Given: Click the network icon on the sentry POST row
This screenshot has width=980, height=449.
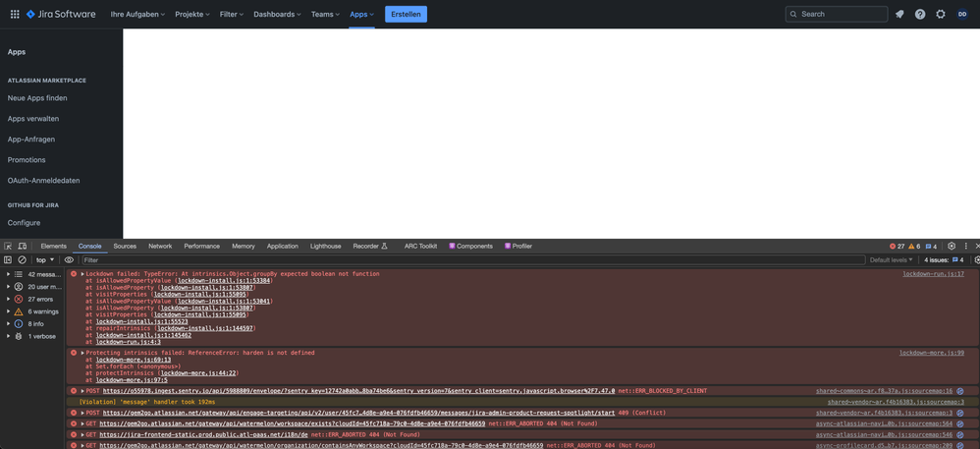Looking at the screenshot, I should [x=960, y=391].
